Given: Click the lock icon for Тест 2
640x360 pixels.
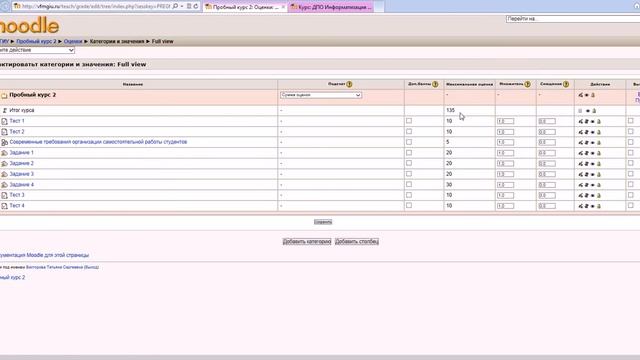Looking at the screenshot, I should coord(599,132).
